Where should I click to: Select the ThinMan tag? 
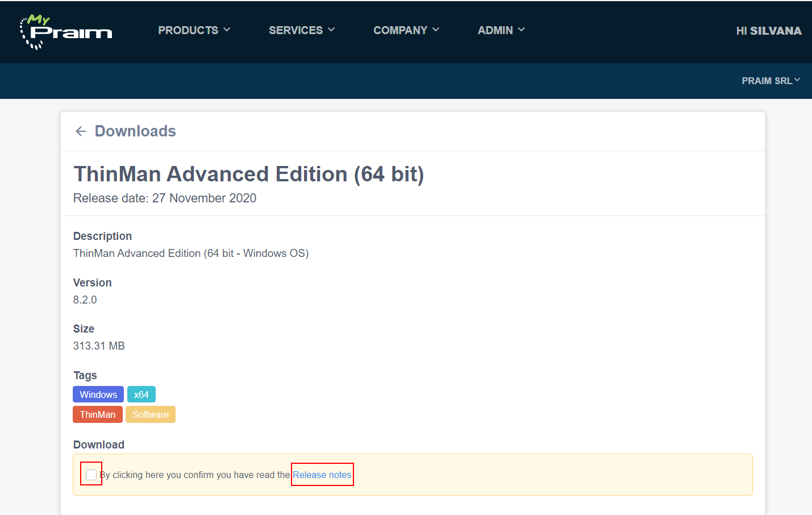tap(98, 414)
